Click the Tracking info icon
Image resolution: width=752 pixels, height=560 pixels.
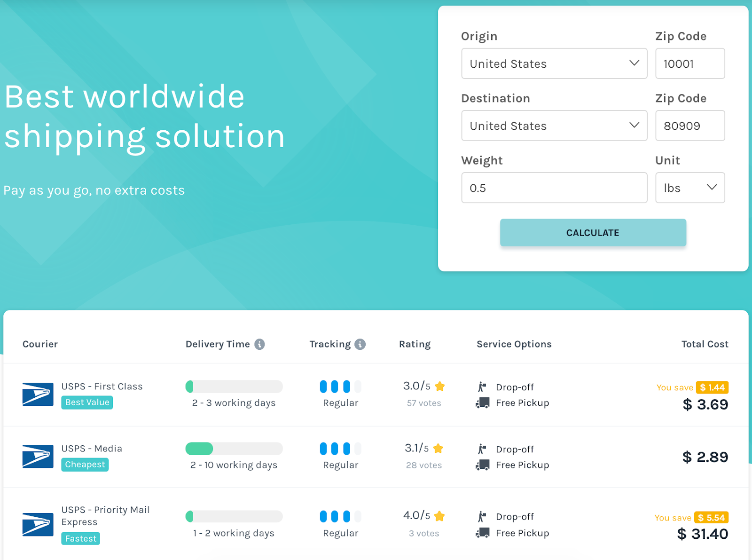pos(360,344)
